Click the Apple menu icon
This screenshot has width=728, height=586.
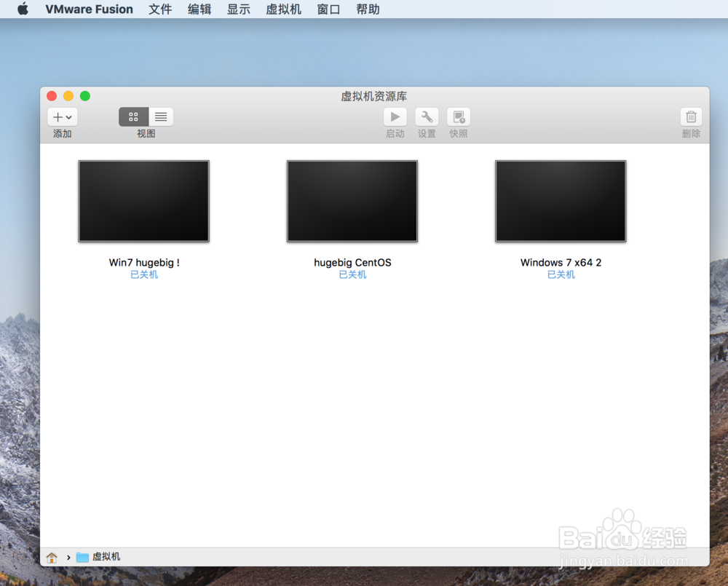20,9
